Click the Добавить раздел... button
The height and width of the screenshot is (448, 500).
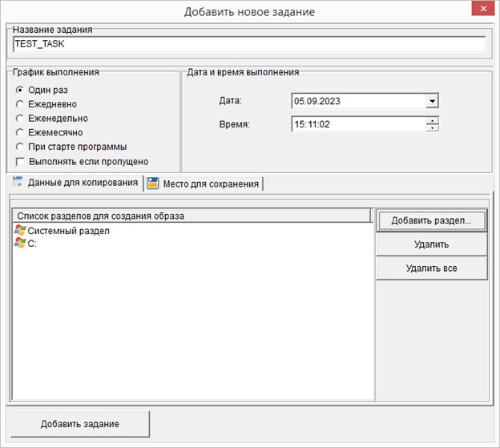[431, 220]
